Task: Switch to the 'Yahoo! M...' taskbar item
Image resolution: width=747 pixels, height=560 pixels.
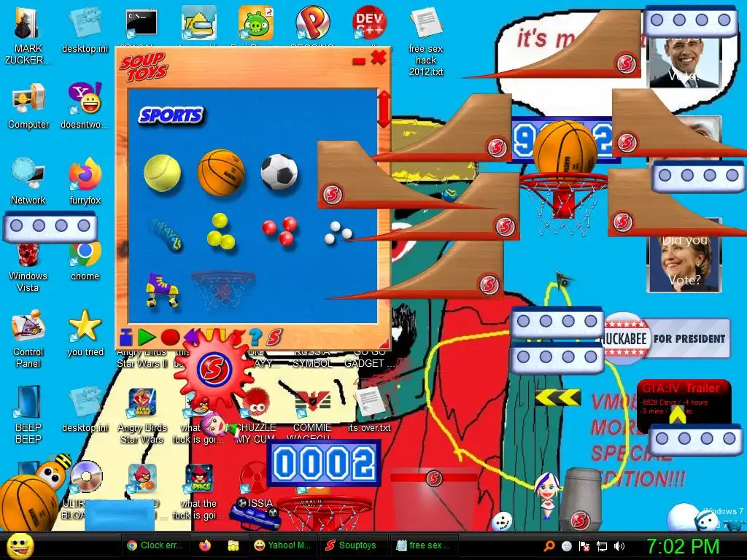Action: (282, 545)
